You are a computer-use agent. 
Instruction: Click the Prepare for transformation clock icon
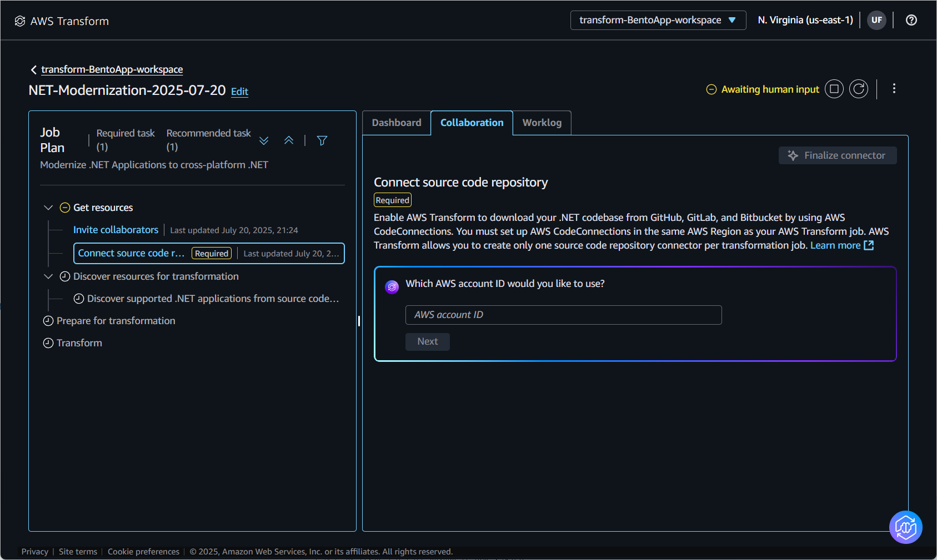point(48,321)
